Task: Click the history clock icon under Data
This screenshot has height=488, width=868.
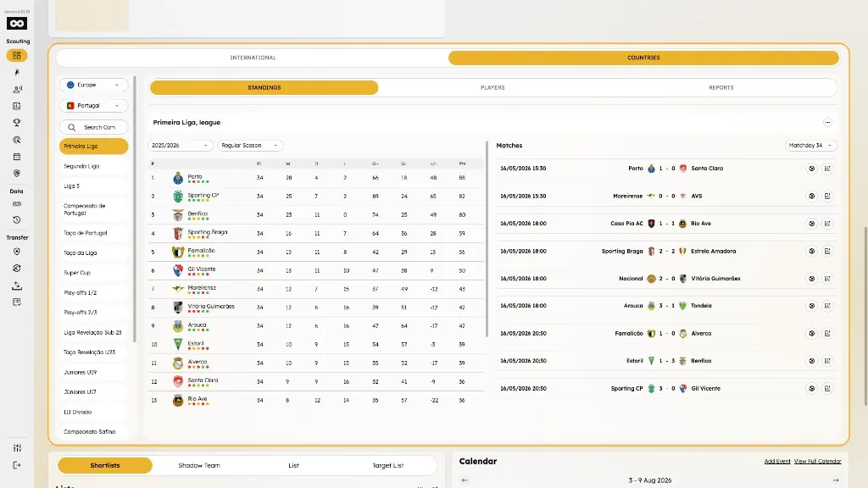Action: pyautogui.click(x=17, y=219)
